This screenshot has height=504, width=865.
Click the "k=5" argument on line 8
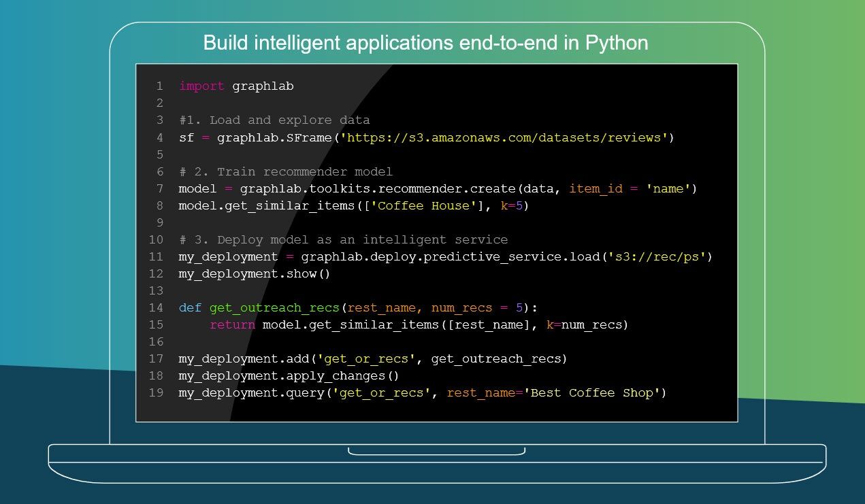click(512, 205)
